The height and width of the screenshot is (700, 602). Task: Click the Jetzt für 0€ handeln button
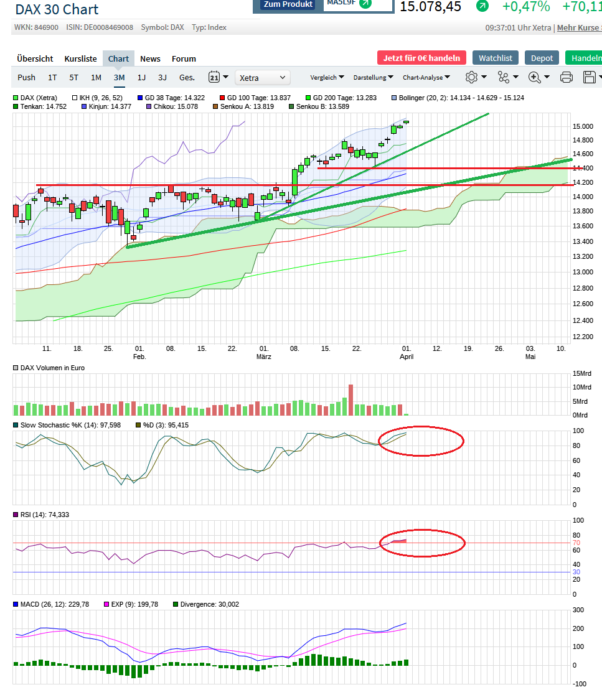point(421,57)
